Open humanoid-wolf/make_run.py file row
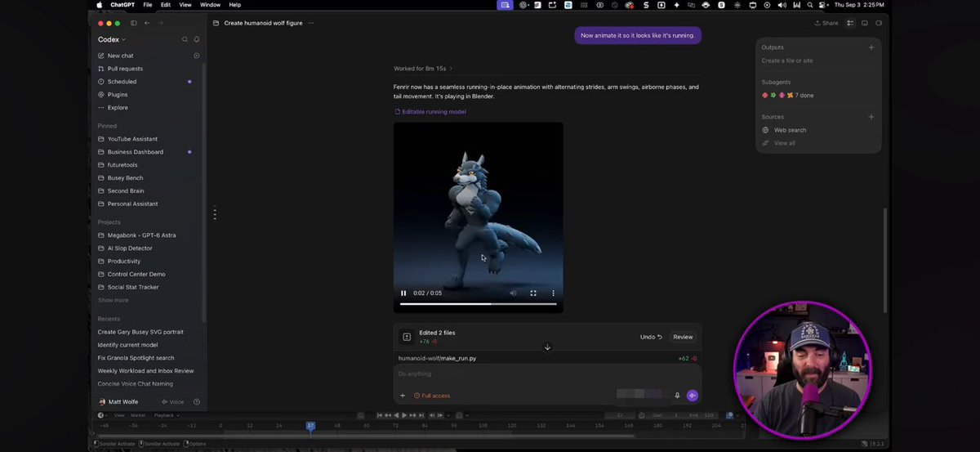 tap(547, 359)
